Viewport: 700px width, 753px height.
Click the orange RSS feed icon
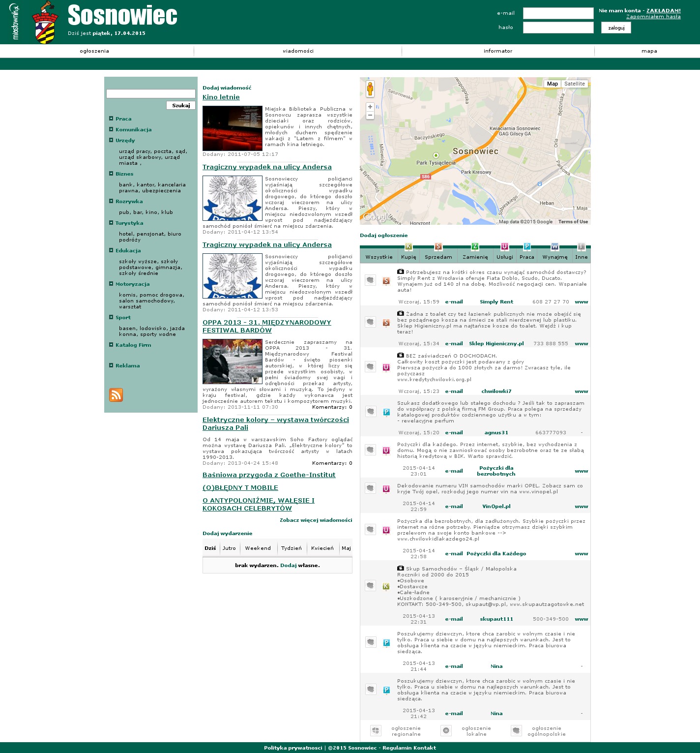click(x=116, y=395)
